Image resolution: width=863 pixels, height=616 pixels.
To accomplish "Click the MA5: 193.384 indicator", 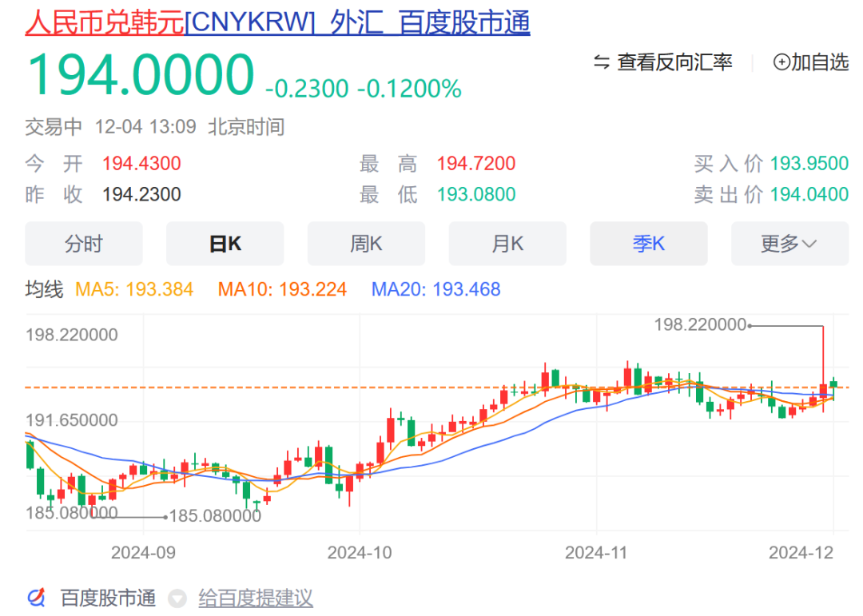I will [134, 289].
